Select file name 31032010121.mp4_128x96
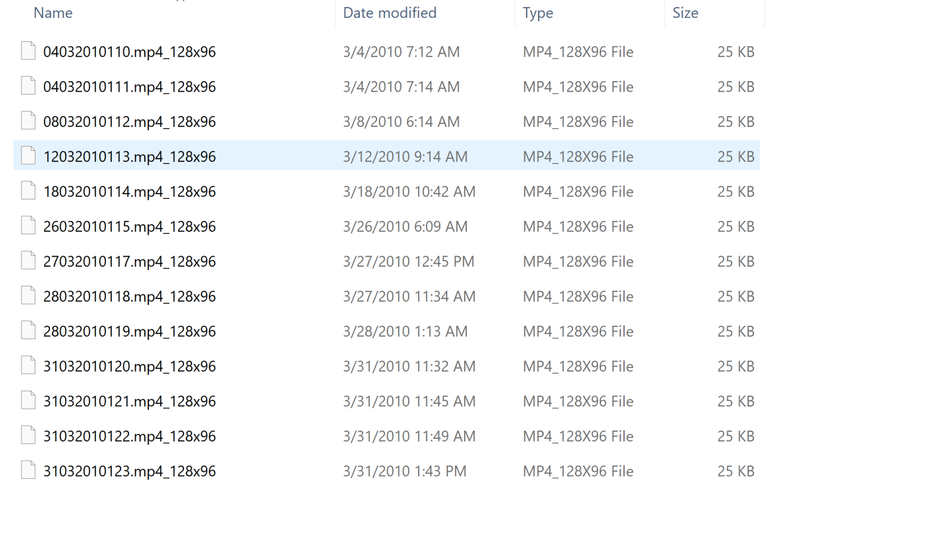Image resolution: width=928 pixels, height=560 pixels. pos(129,401)
